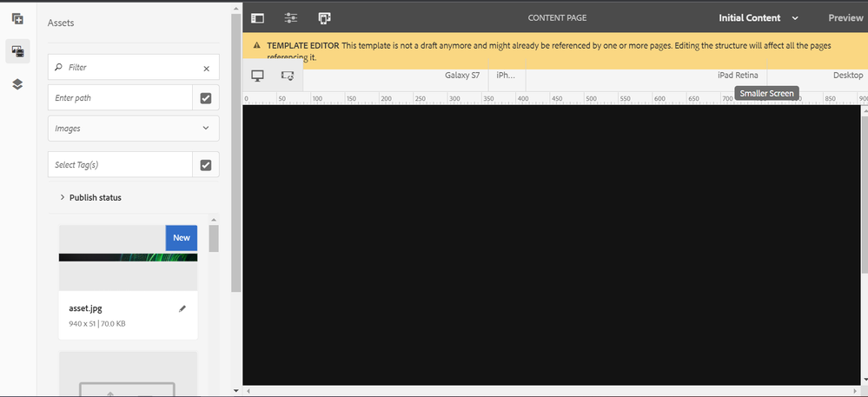This screenshot has height=397, width=868.
Task: Click the Enter path input field
Action: [x=120, y=98]
